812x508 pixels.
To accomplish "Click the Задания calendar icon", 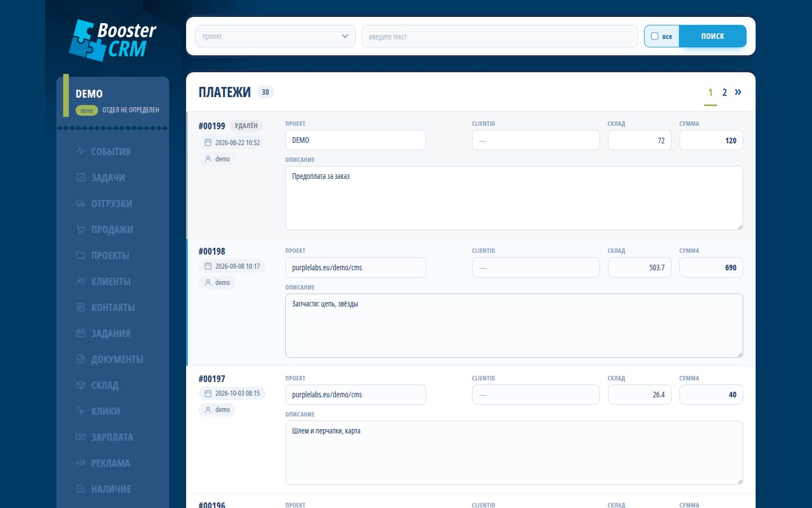I will pos(81,333).
